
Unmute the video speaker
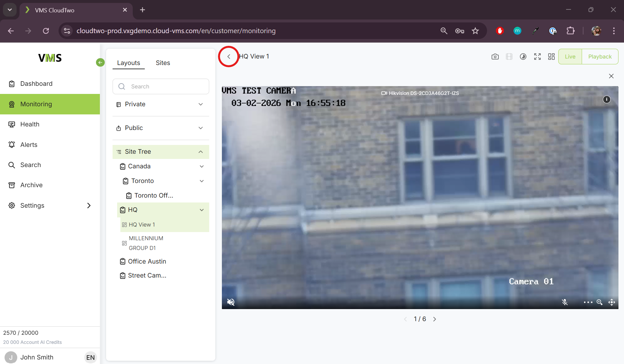[231, 302]
